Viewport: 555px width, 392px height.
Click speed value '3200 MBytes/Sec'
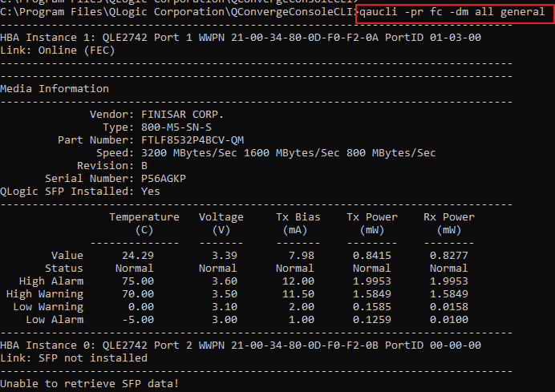coord(189,153)
